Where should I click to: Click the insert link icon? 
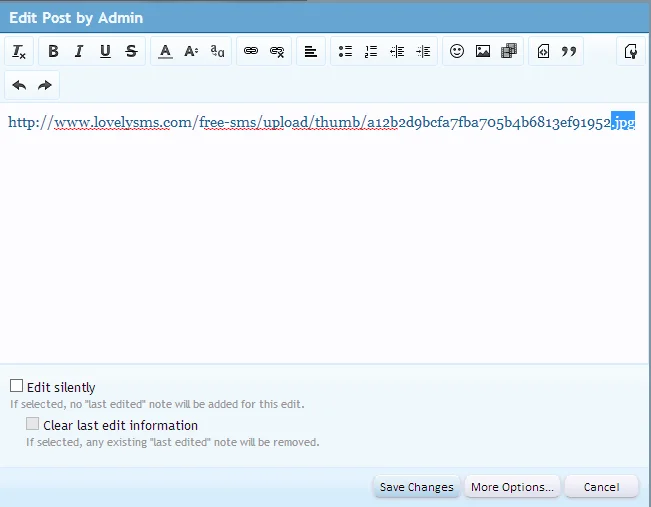point(251,52)
